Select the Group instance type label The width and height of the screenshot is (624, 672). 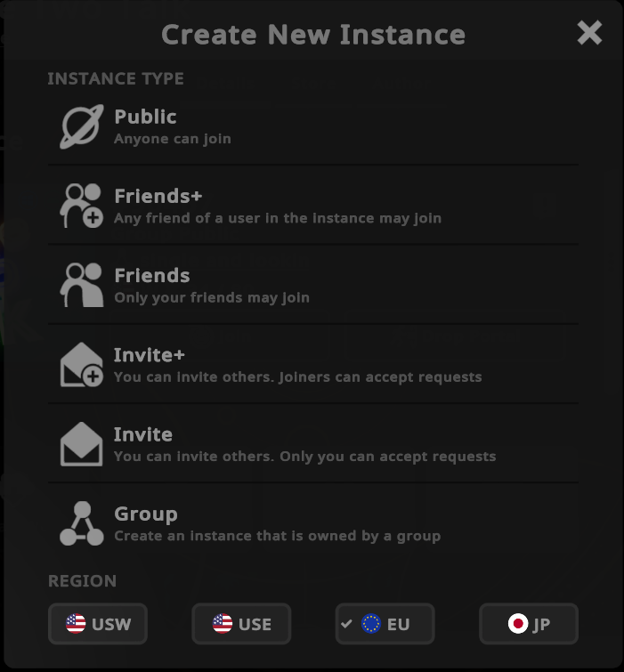145,514
